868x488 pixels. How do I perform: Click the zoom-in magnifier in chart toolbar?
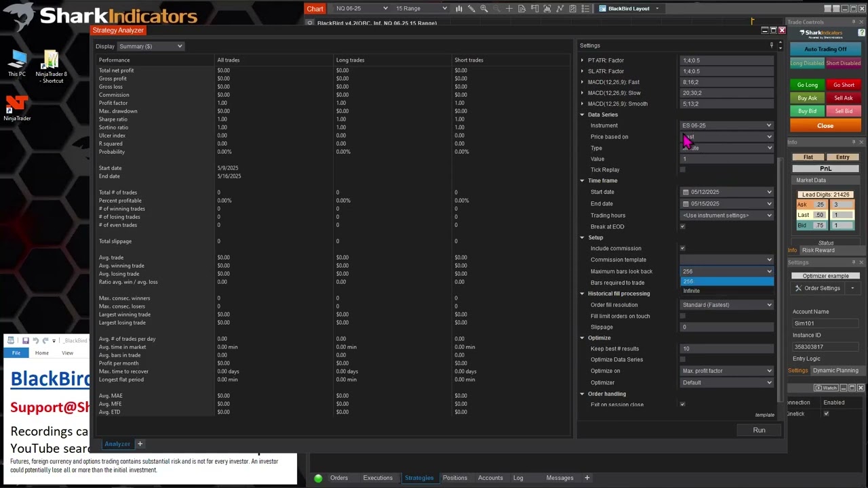pos(484,9)
